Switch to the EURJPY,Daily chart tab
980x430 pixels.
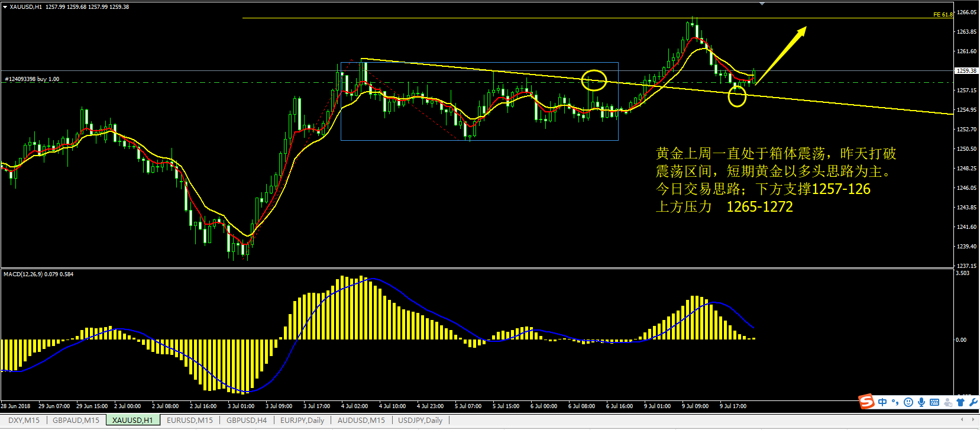[302, 421]
